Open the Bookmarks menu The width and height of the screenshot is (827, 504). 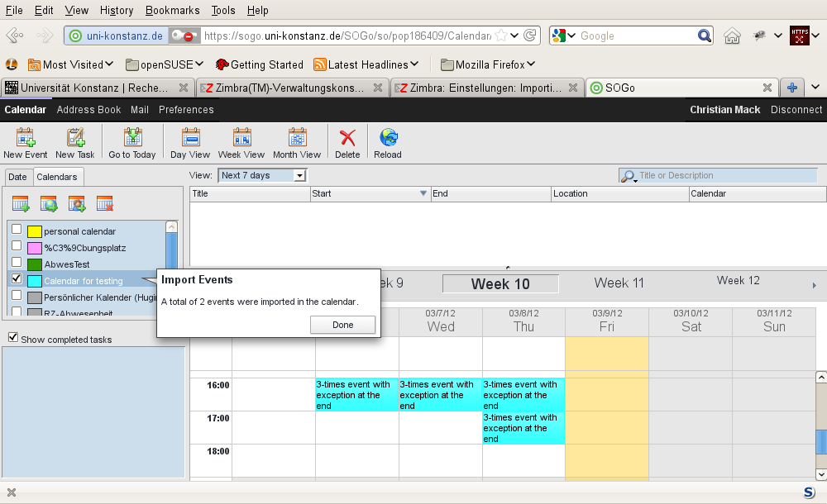pyautogui.click(x=172, y=11)
